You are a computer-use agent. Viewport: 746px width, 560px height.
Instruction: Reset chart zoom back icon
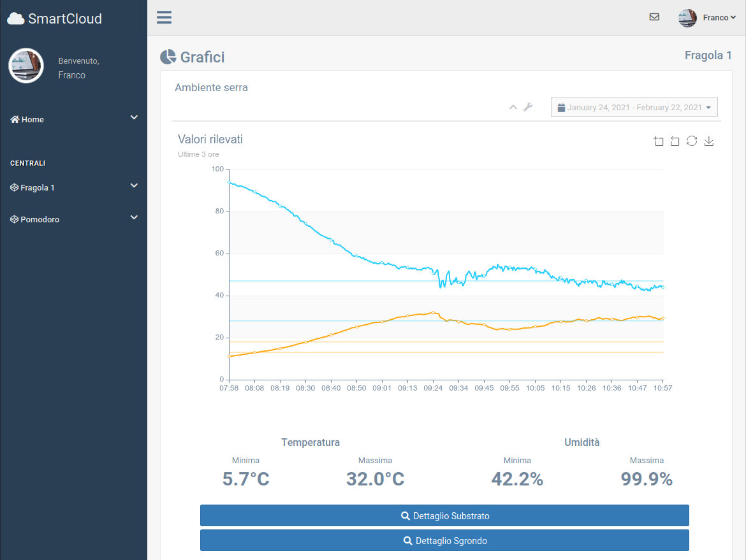point(675,141)
